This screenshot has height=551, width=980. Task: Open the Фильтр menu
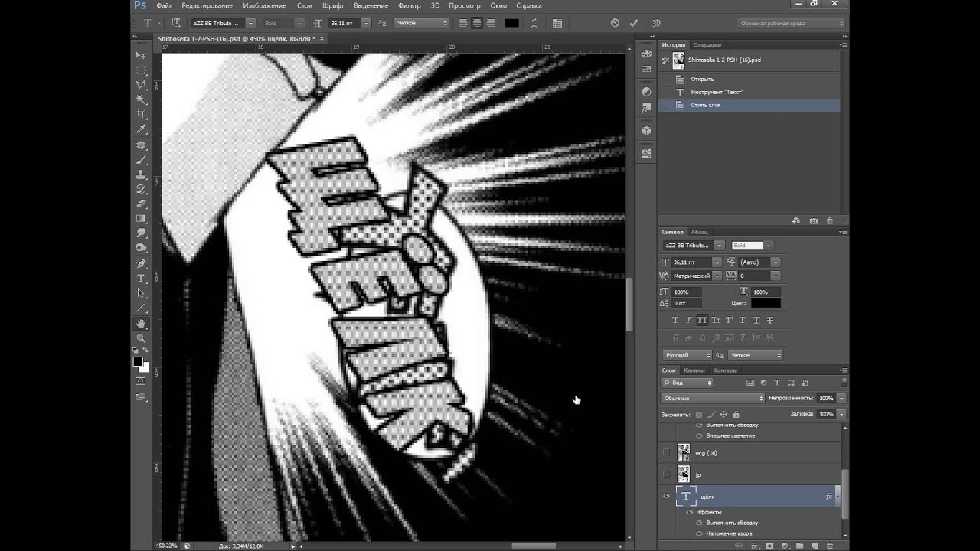pos(410,5)
